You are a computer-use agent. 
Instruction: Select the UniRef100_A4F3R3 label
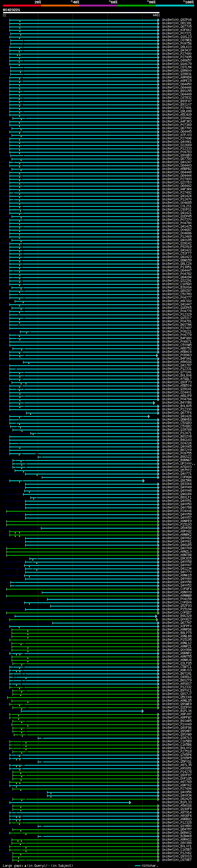176,121
